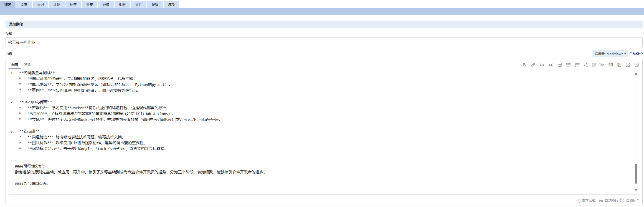Click the 自动备份 link
Screen dimensions: 644x207
click(x=636, y=54)
